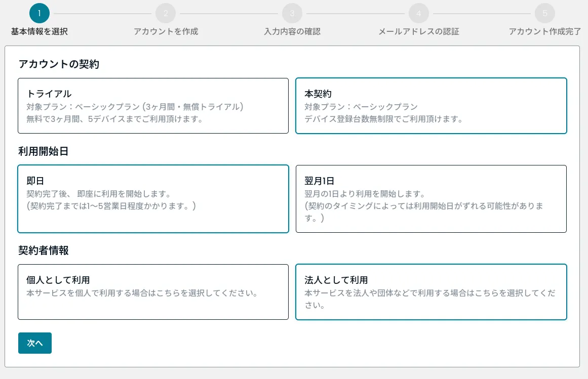Choose 翌月1日 as start date
Screen dimensions: 588x379
[x=431, y=198]
